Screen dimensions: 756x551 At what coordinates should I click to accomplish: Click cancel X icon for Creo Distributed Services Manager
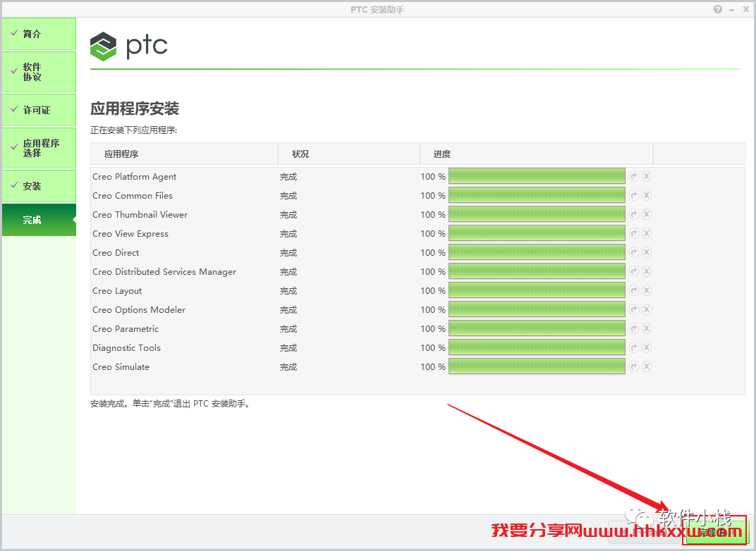coord(647,271)
